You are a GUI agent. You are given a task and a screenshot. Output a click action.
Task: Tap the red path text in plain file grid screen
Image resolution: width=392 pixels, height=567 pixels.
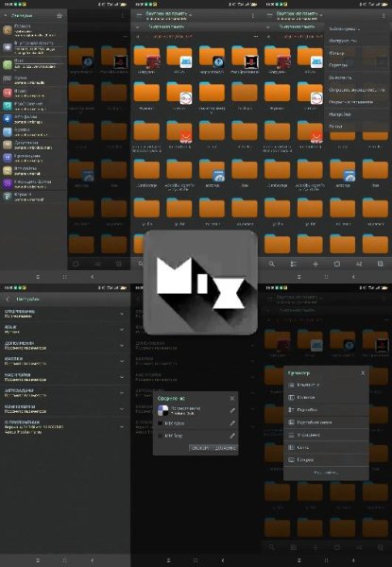point(172,37)
